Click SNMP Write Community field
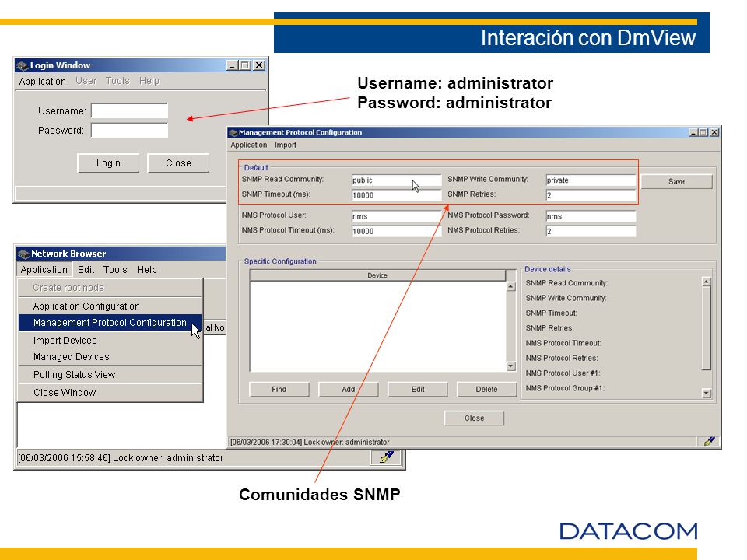The width and height of the screenshot is (747, 560). click(591, 180)
